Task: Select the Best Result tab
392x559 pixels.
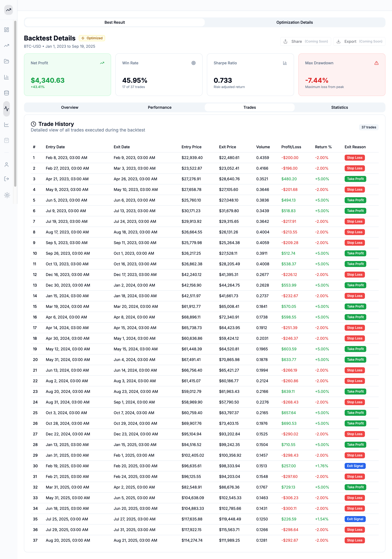Action: pos(114,22)
